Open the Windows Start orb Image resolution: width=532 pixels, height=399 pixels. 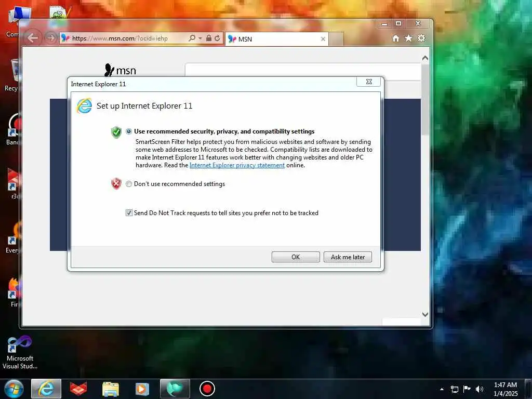coord(14,389)
